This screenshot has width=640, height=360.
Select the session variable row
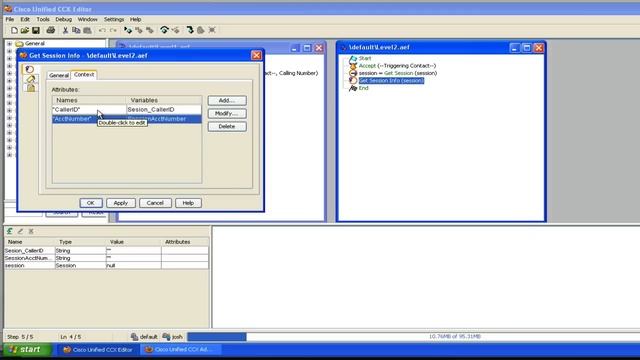pos(106,265)
